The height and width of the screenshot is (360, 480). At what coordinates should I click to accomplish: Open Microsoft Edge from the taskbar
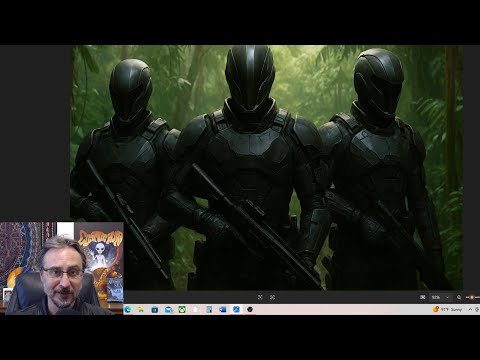[128, 310]
